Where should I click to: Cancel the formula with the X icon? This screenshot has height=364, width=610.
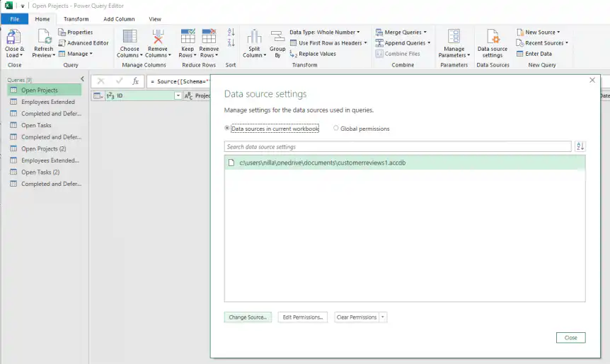click(100, 81)
